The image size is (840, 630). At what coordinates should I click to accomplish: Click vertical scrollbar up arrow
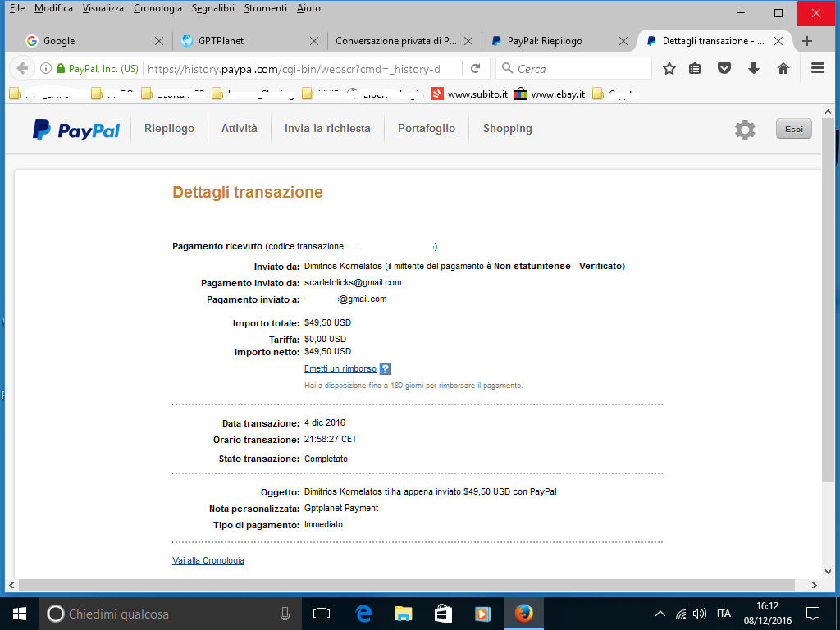click(828, 112)
